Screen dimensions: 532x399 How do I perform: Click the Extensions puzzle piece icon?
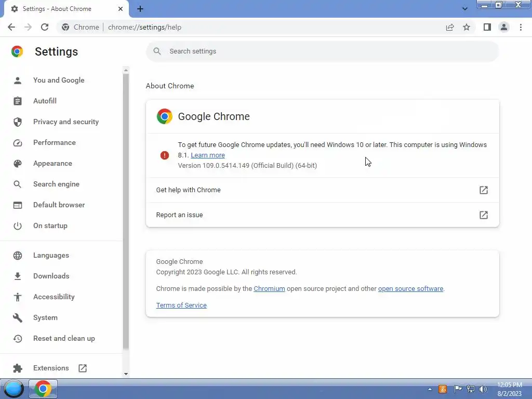[17, 368]
